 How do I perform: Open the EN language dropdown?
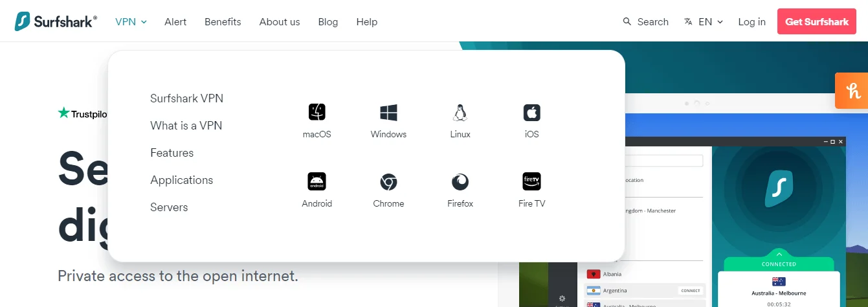point(711,21)
